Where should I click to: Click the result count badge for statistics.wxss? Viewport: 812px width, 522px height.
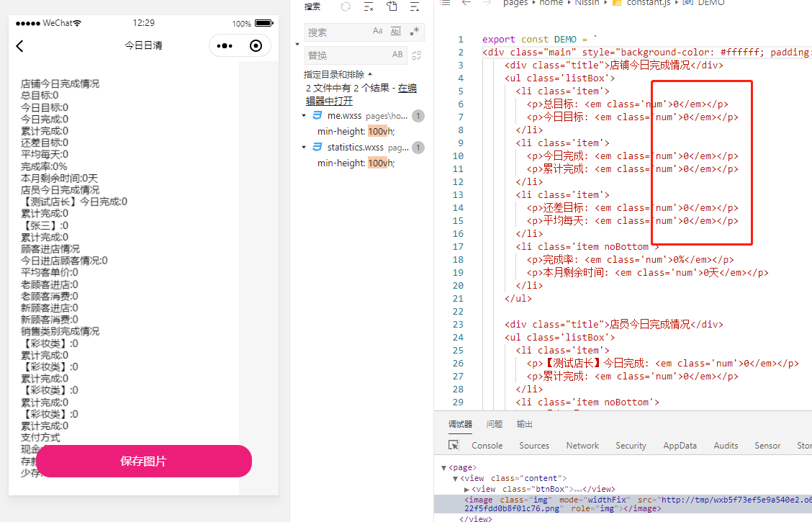coord(418,148)
